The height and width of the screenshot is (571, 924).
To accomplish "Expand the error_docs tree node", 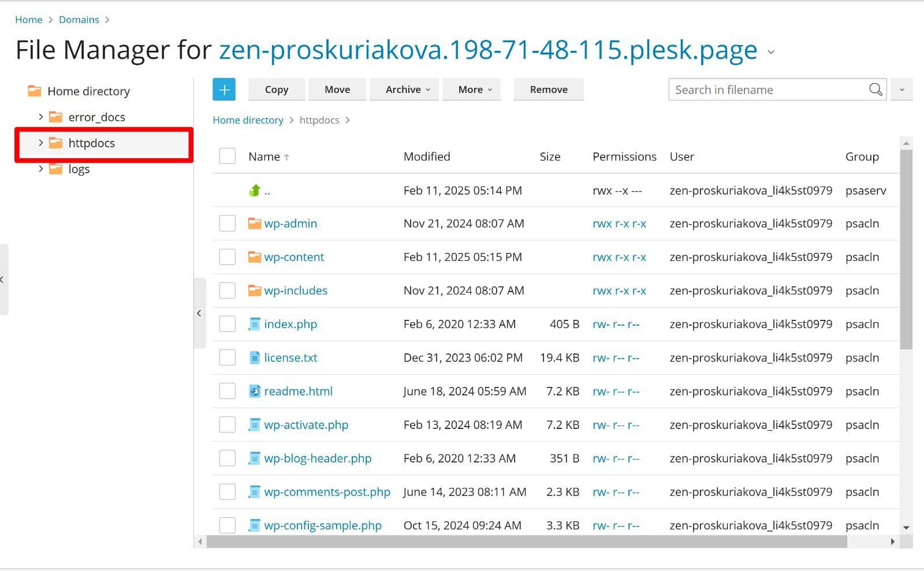I will coord(40,117).
